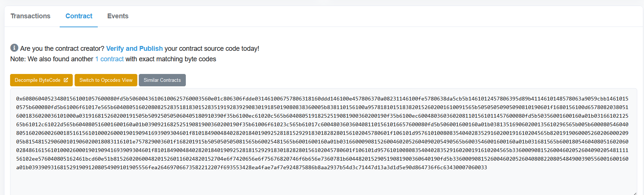644x195 pixels.
Task: Switch to the Events tab
Action: [118, 16]
